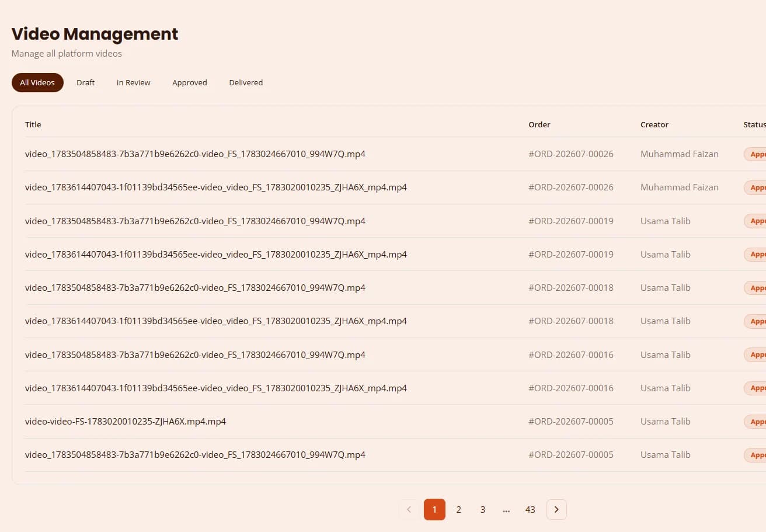The image size is (766, 532).
Task: Click the pagination ellipsis
Action: (506, 510)
